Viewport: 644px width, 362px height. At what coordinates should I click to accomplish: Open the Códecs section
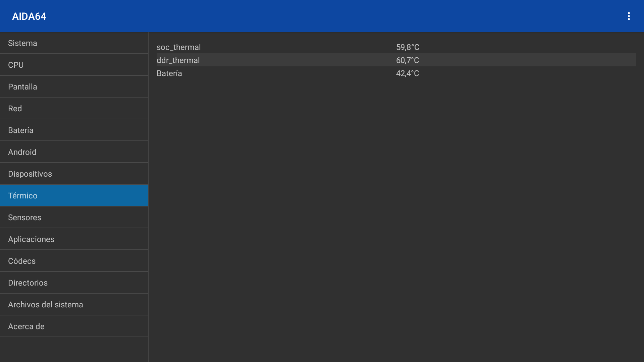pos(74,261)
